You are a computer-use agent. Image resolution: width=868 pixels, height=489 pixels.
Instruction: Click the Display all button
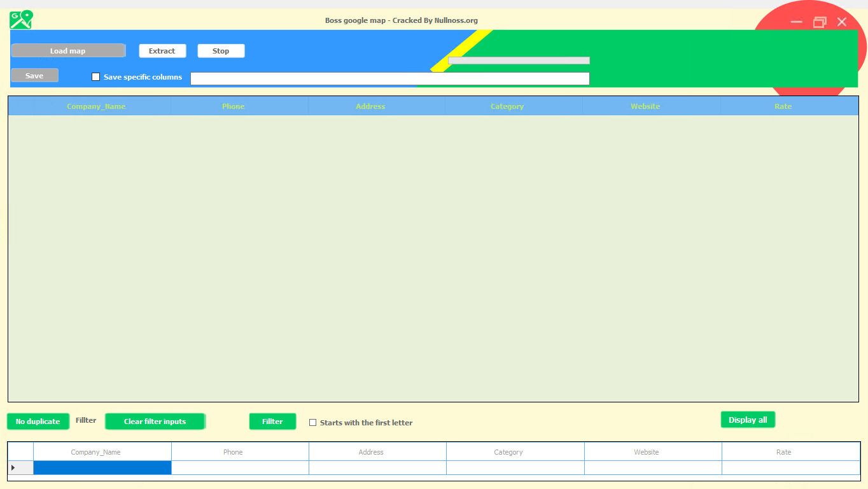[748, 420]
